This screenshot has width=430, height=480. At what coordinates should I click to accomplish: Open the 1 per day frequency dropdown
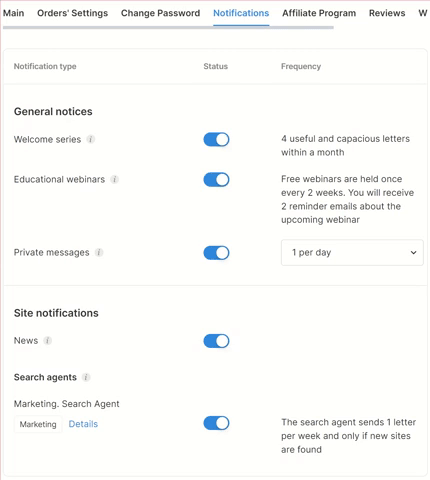point(352,253)
